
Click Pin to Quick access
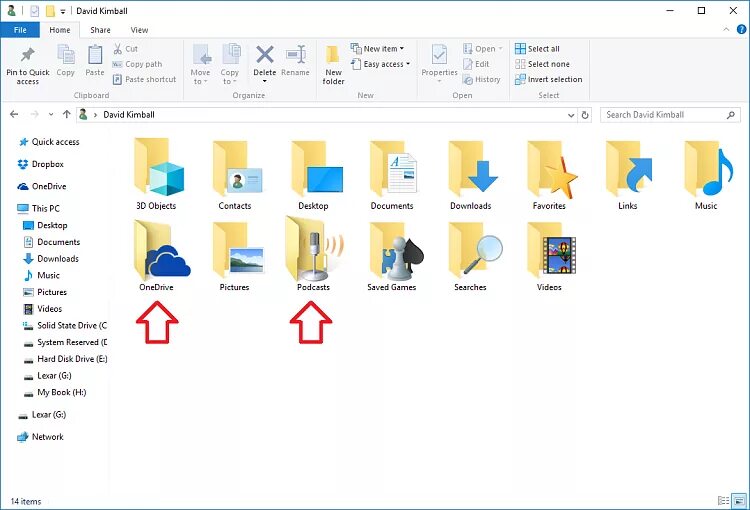[28, 66]
